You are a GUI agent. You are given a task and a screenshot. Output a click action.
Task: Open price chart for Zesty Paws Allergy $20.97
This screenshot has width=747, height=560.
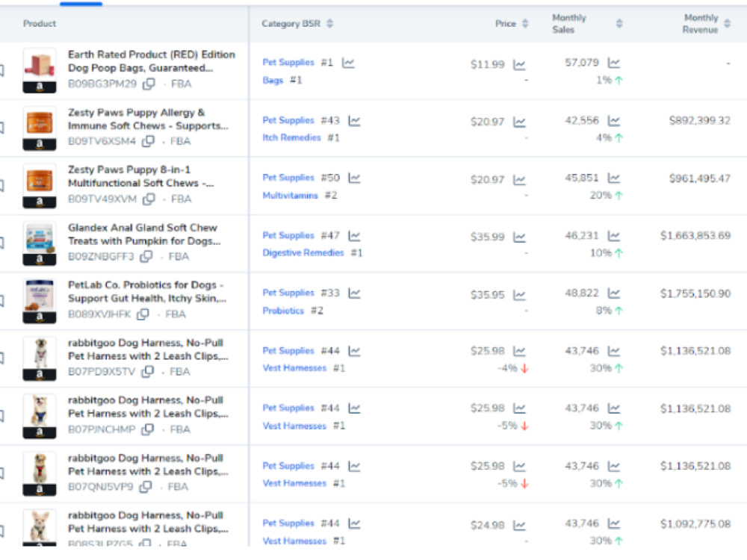click(519, 122)
